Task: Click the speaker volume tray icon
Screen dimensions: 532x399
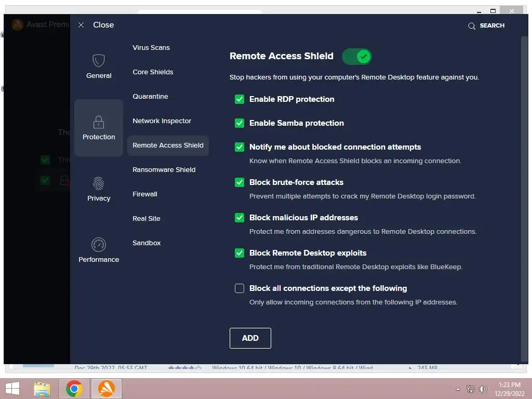Action: click(483, 389)
